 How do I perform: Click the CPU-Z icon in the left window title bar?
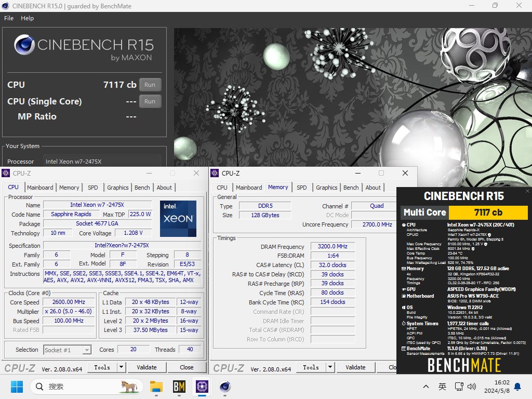coord(6,173)
